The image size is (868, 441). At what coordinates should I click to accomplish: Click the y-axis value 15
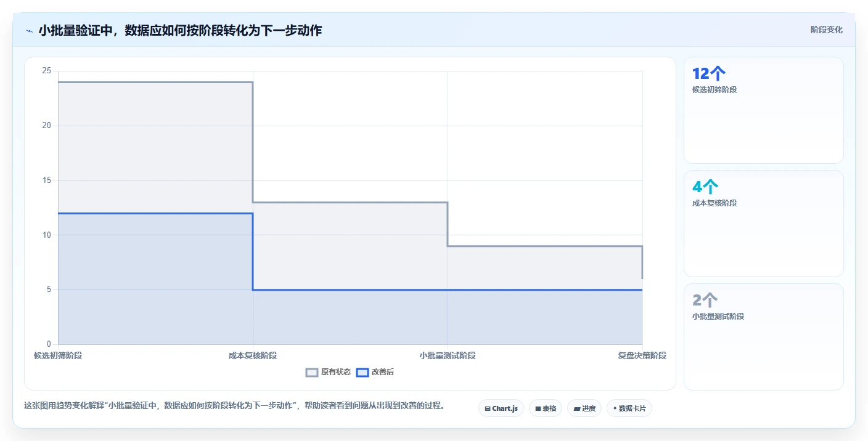pos(47,180)
